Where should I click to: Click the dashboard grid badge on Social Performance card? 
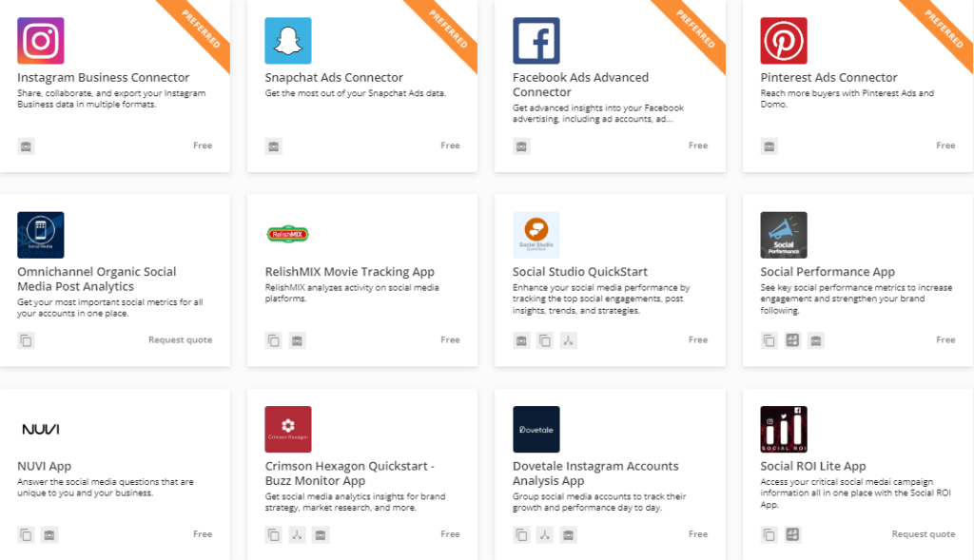792,340
